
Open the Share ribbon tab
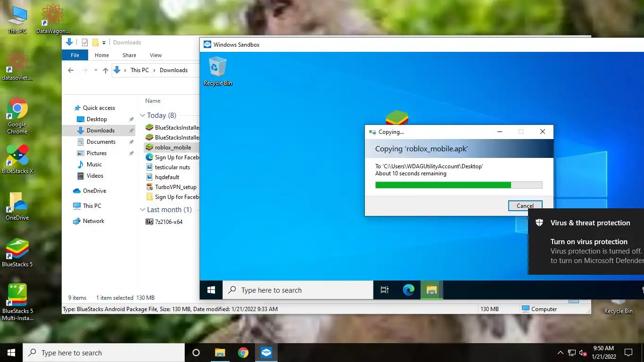click(x=129, y=55)
